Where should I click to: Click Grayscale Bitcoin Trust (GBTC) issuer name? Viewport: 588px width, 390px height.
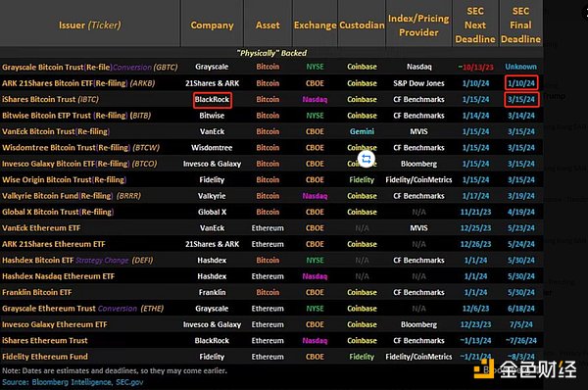click(90, 68)
